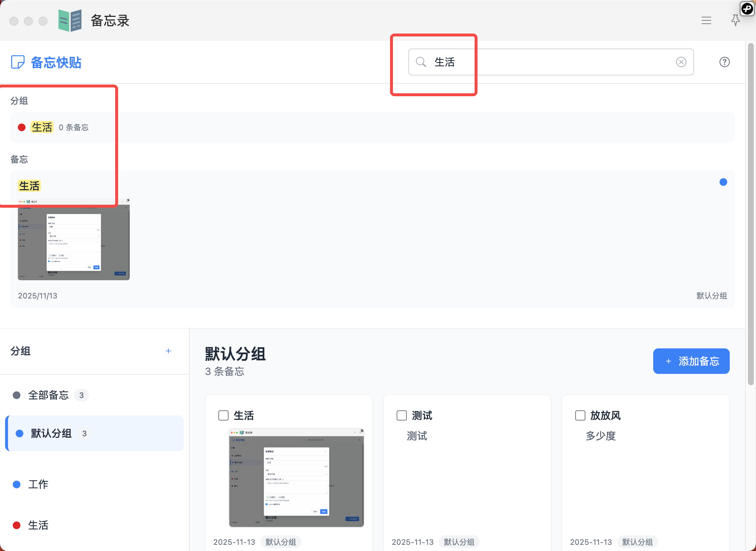The width and height of the screenshot is (756, 551).
Task: Open the 生活 group search result
Action: pyautogui.click(x=42, y=127)
